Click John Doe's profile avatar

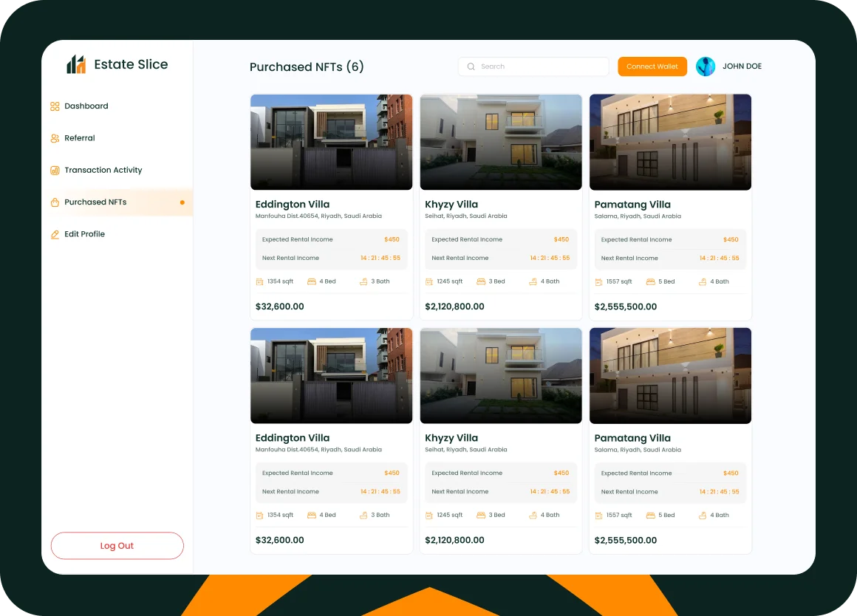click(x=706, y=66)
